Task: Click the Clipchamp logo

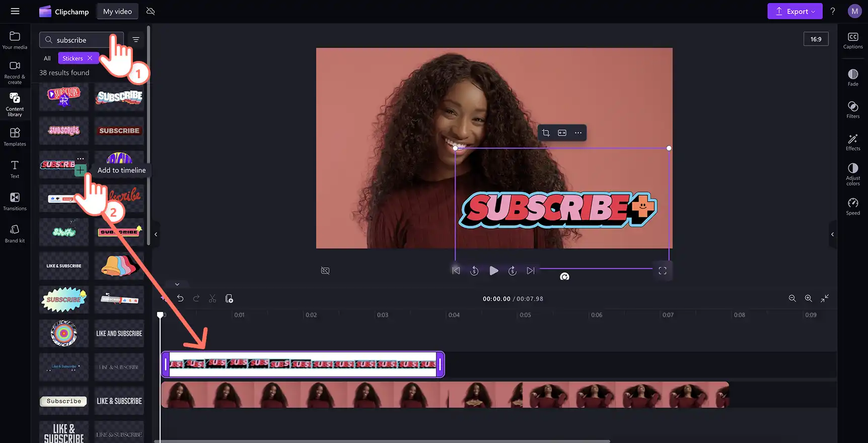Action: tap(64, 11)
